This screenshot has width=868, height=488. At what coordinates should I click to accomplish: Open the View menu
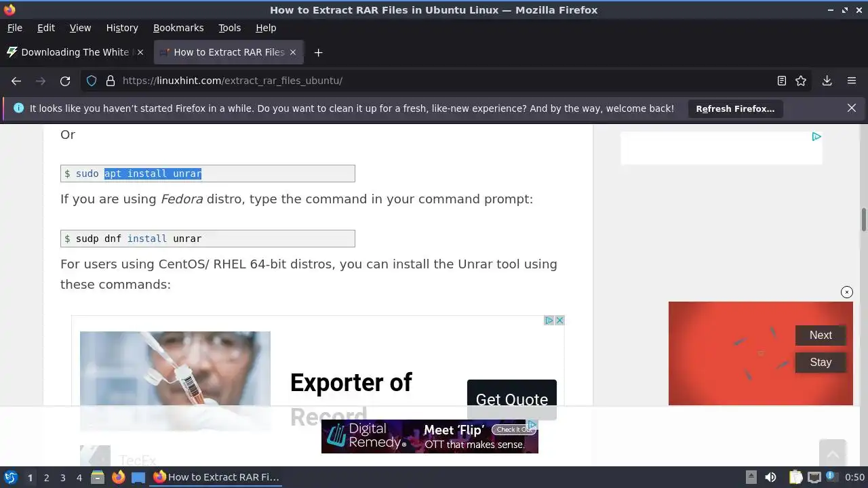click(80, 28)
